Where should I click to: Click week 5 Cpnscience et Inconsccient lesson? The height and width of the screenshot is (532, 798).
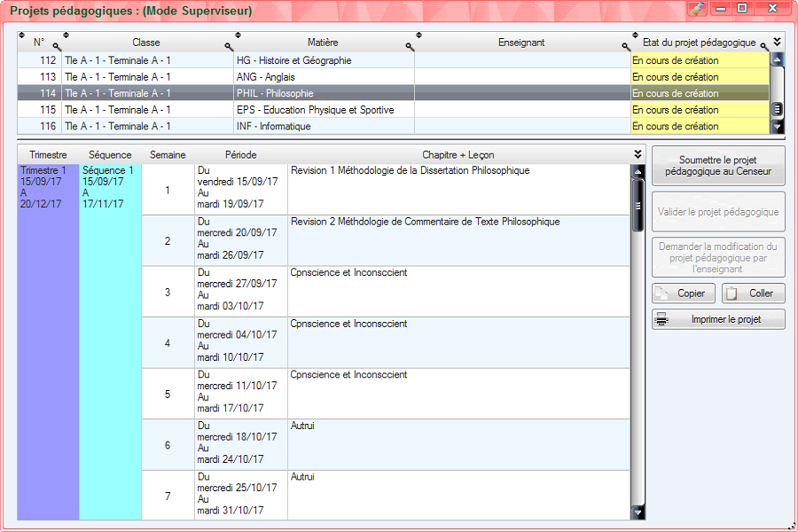[458, 394]
